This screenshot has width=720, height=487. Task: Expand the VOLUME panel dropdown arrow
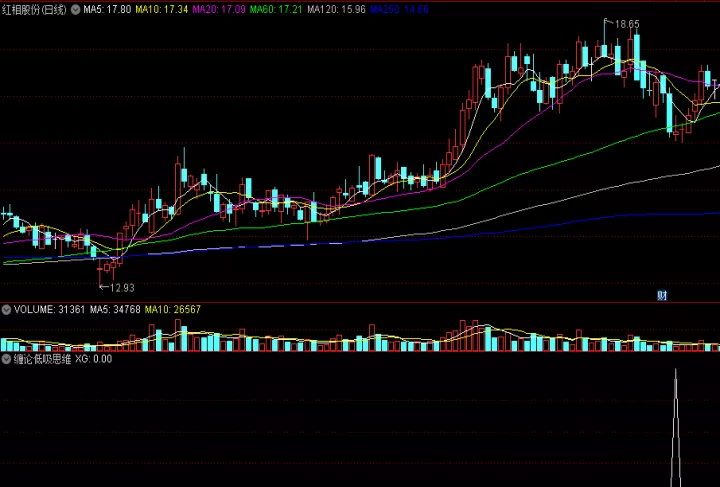click(x=6, y=310)
